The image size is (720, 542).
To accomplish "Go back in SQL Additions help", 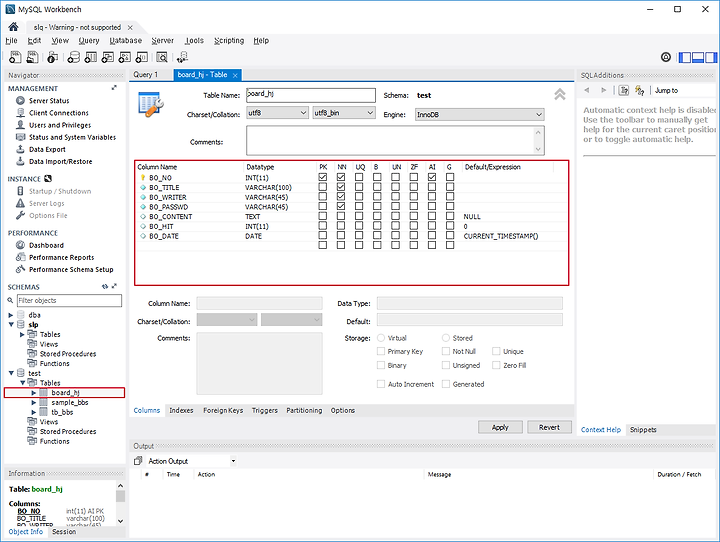I will 587,90.
